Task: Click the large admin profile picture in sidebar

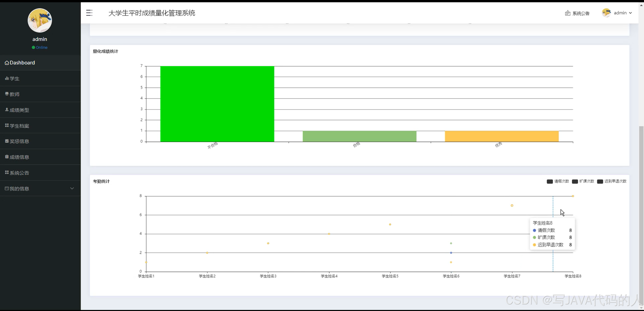Action: click(x=40, y=20)
